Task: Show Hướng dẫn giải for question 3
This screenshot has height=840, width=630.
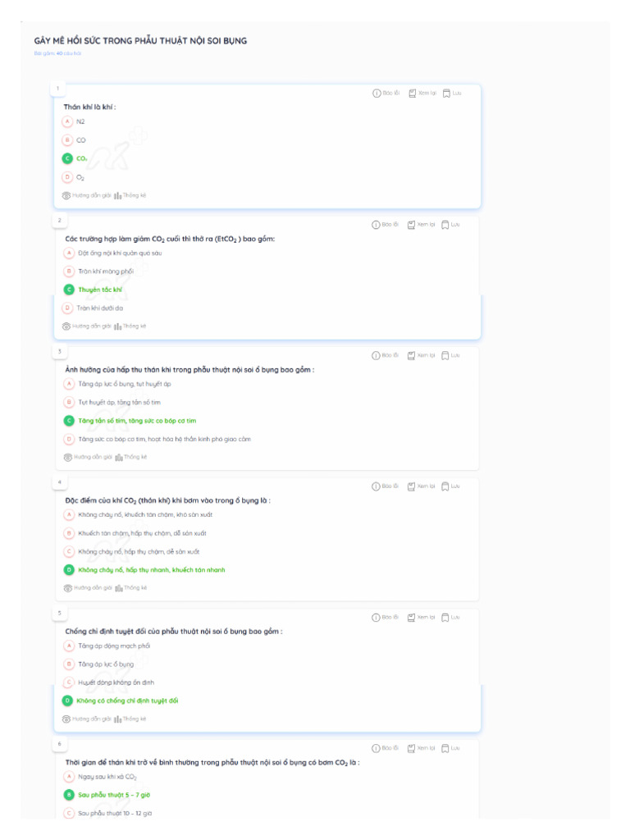Action: (68, 457)
